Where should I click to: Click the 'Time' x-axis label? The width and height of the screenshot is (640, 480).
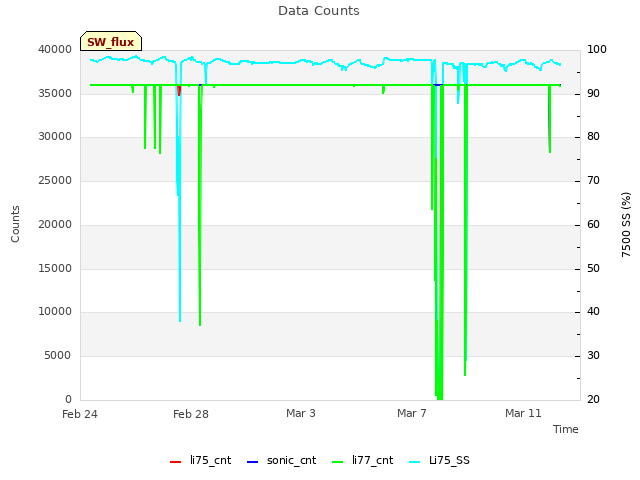click(x=566, y=429)
